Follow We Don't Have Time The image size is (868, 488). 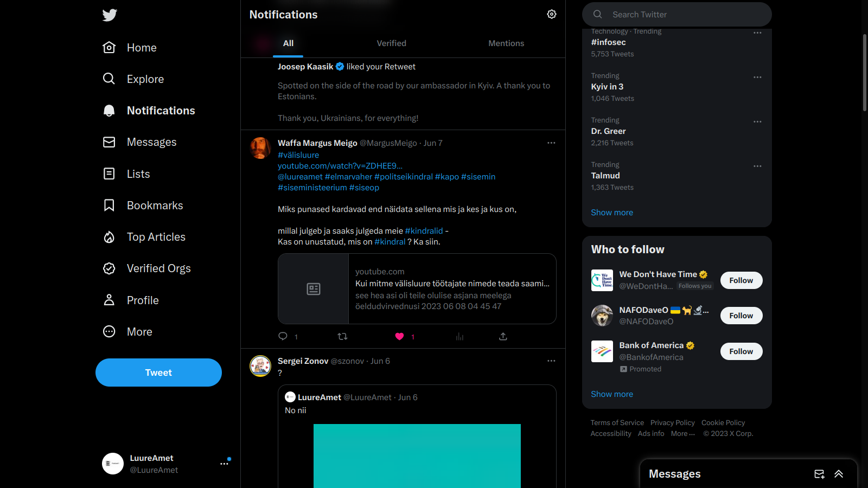741,280
